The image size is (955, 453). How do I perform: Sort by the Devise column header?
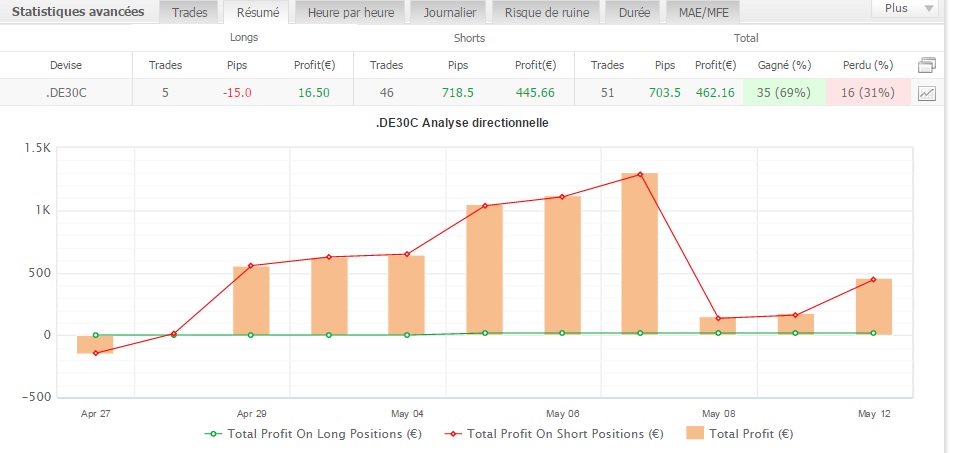[x=66, y=65]
